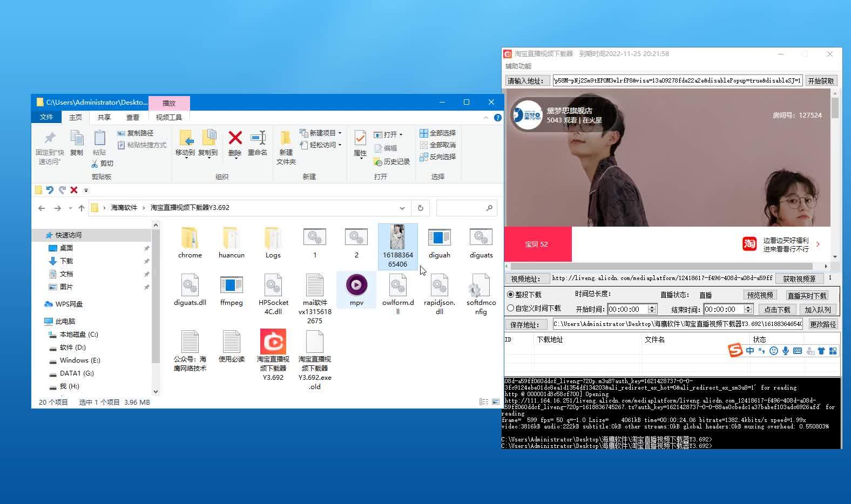The height and width of the screenshot is (504, 851).
Task: Click 开始获取 button
Action: point(821,80)
